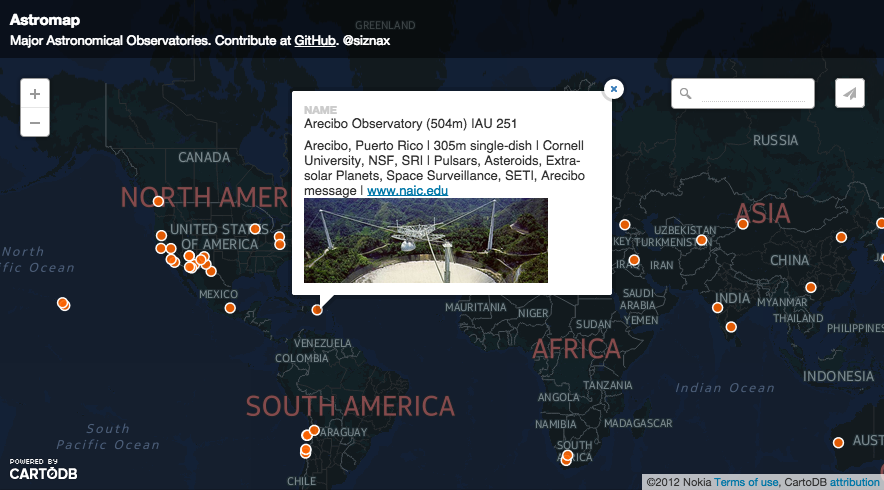Select the marker under Asia label

point(743,224)
